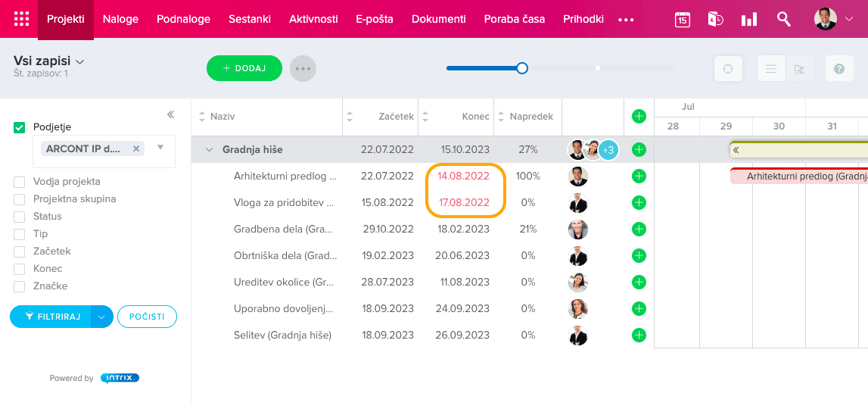Tick the Status filter checkbox
The width and height of the screenshot is (868, 406).
pos(20,217)
